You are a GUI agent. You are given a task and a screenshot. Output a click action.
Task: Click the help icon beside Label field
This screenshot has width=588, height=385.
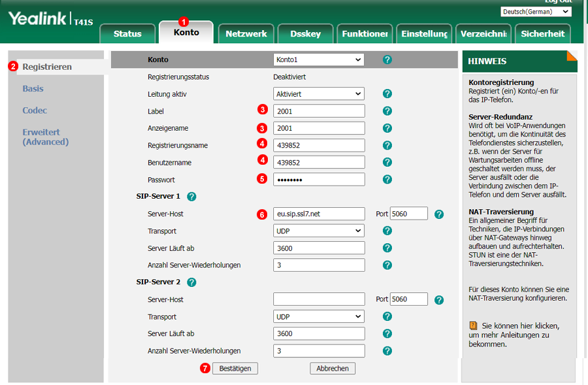(387, 111)
